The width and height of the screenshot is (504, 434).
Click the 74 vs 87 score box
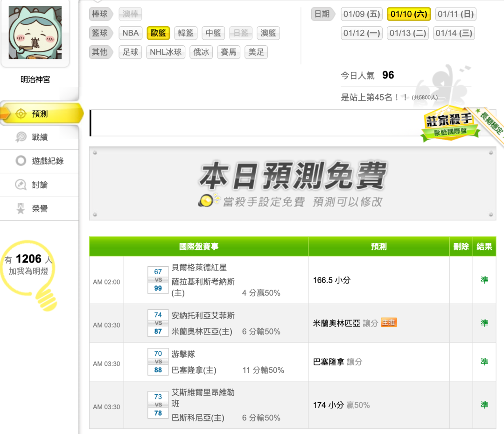click(x=158, y=323)
